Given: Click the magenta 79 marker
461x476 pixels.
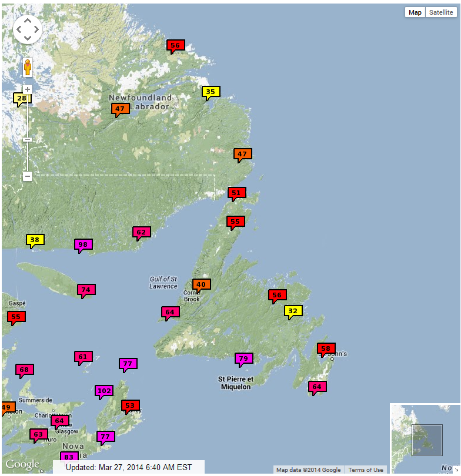Looking at the screenshot, I should (x=243, y=358).
